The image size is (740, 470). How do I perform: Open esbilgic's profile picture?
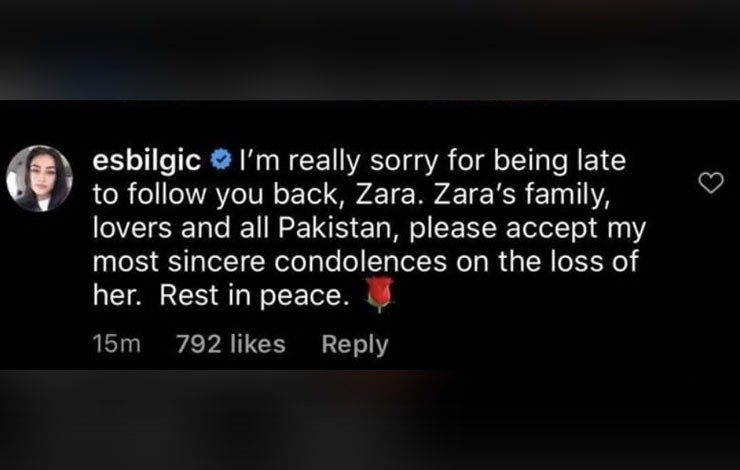[x=39, y=178]
